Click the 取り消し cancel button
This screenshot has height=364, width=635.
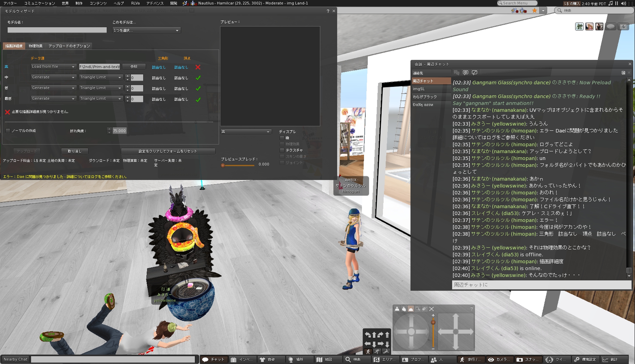pos(74,151)
